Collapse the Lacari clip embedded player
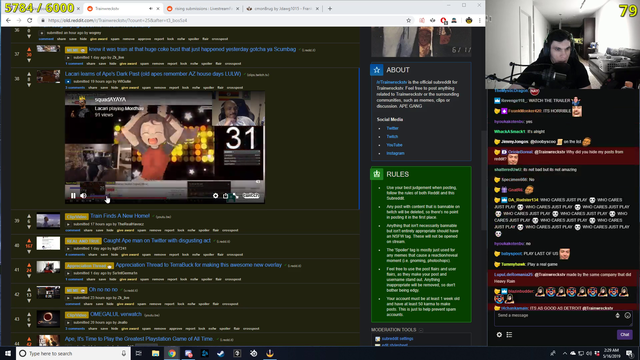The height and width of the screenshot is (360, 640). click(x=68, y=82)
